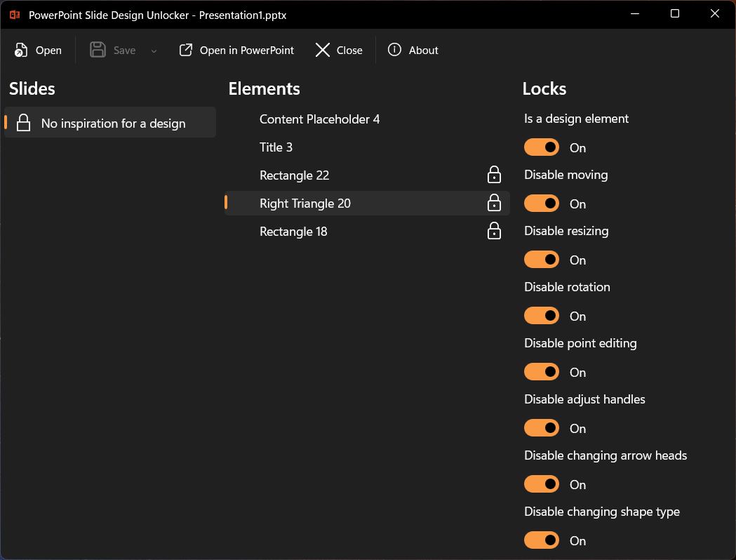Click the slide lock icon in Slides list
The height and width of the screenshot is (560, 736).
pyautogui.click(x=24, y=123)
